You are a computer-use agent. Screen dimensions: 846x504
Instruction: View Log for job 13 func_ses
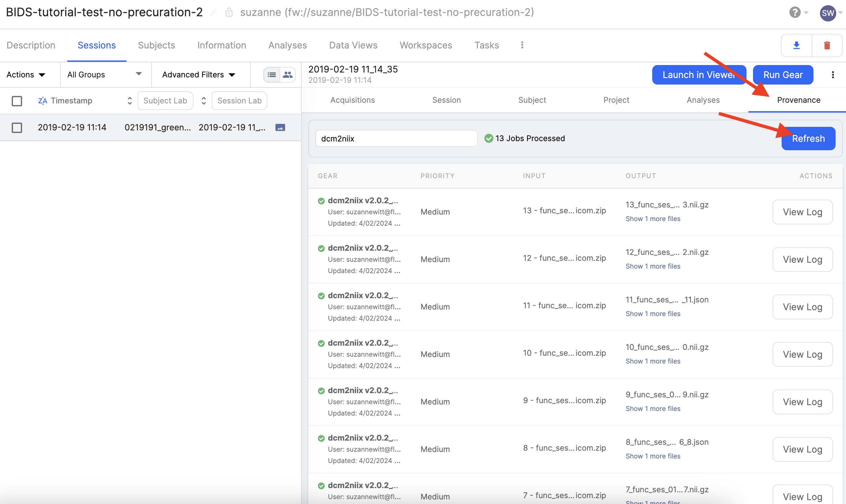click(x=802, y=212)
